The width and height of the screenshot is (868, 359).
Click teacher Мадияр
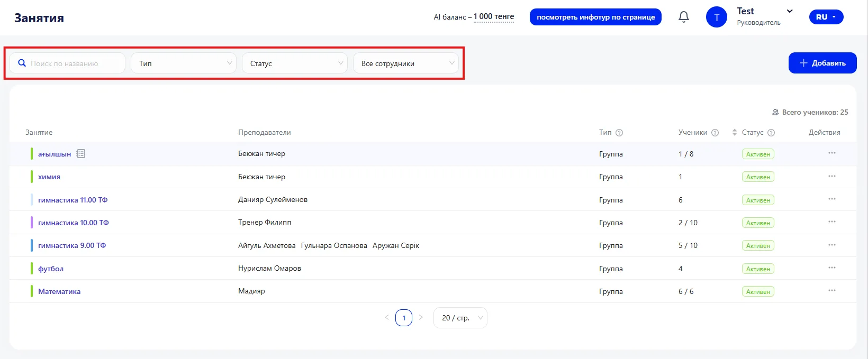tap(251, 291)
